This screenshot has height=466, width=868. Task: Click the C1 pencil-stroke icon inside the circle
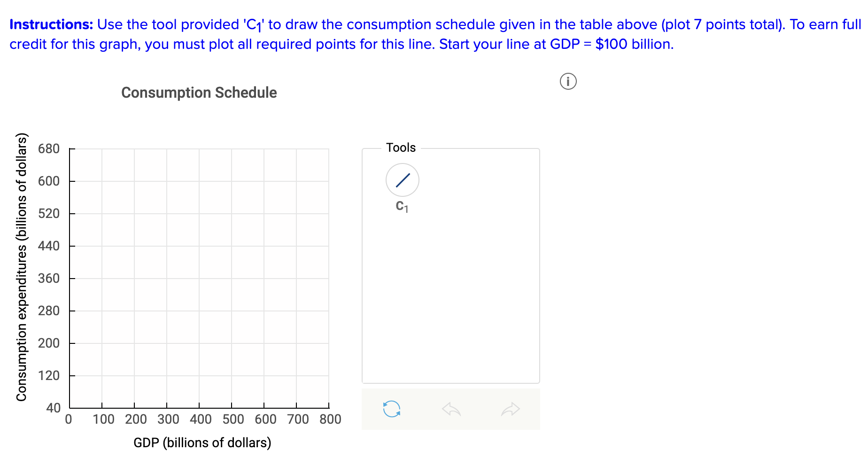tap(402, 180)
